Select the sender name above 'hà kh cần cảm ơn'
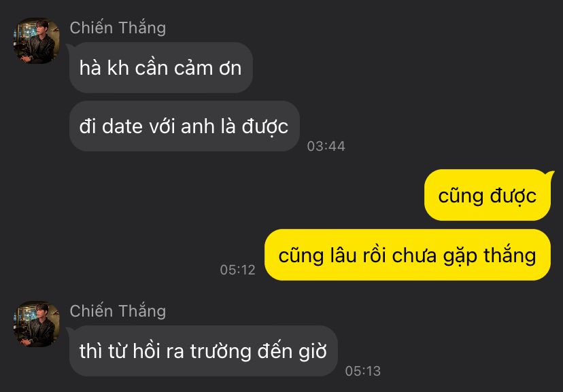This screenshot has height=392, width=563. pyautogui.click(x=118, y=28)
